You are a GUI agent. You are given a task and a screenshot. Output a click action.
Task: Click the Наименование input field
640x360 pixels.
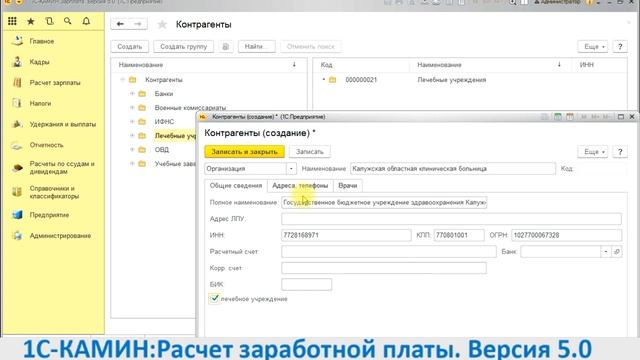[x=453, y=169]
